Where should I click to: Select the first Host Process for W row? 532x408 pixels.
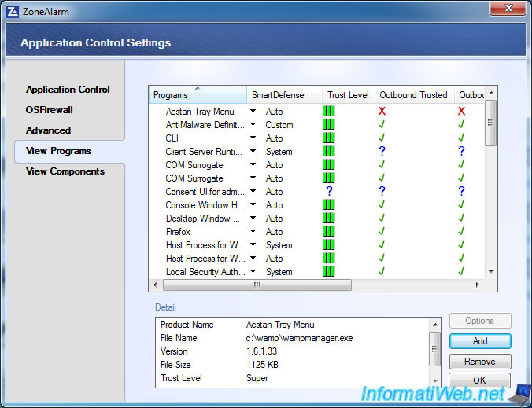tap(205, 244)
